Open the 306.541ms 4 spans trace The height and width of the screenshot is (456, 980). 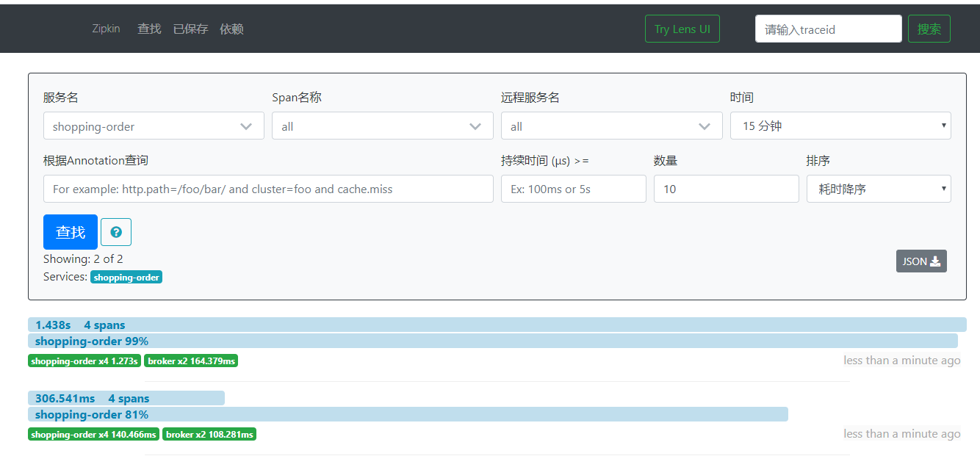click(x=126, y=398)
